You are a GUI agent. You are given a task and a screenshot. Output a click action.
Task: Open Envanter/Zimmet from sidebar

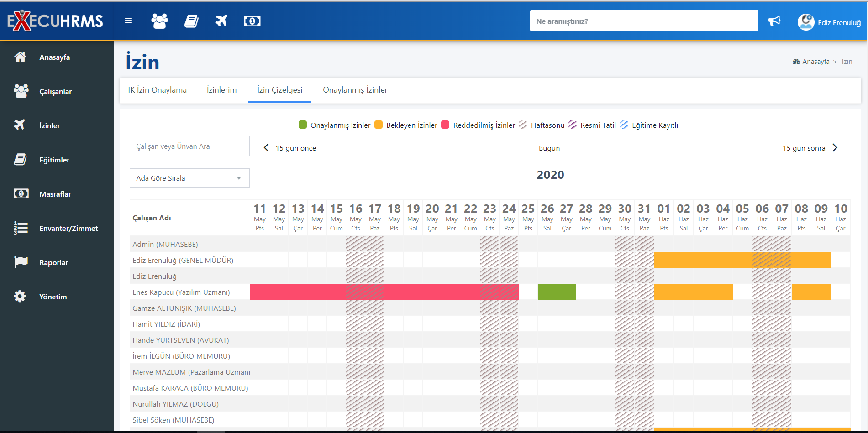point(68,228)
